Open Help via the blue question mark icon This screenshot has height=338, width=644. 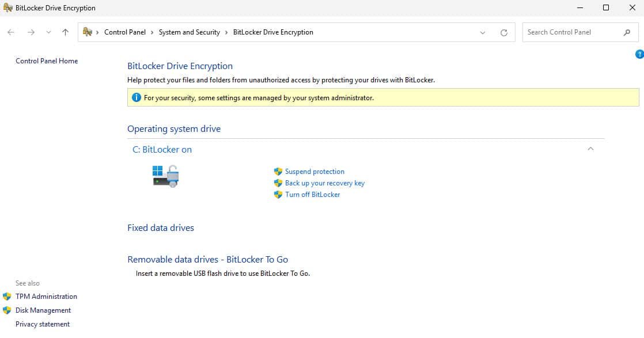click(639, 54)
